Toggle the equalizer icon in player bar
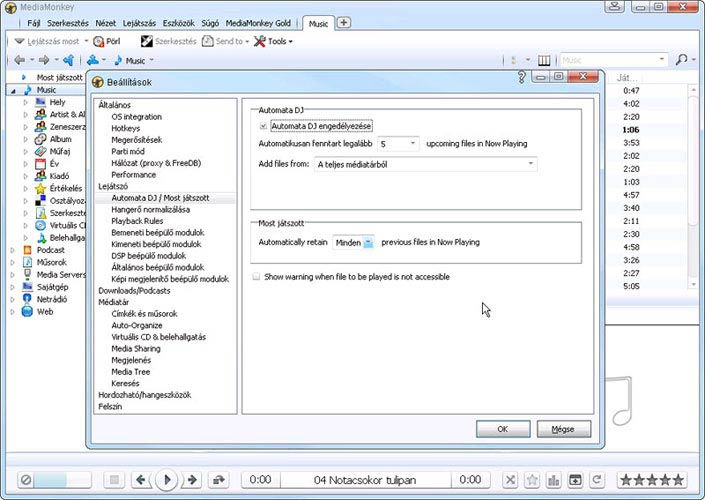The width and height of the screenshot is (705, 500). click(555, 480)
